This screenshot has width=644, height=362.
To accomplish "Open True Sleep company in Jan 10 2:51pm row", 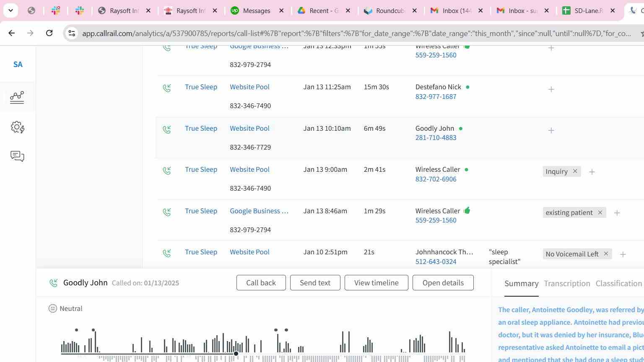I will point(201,252).
